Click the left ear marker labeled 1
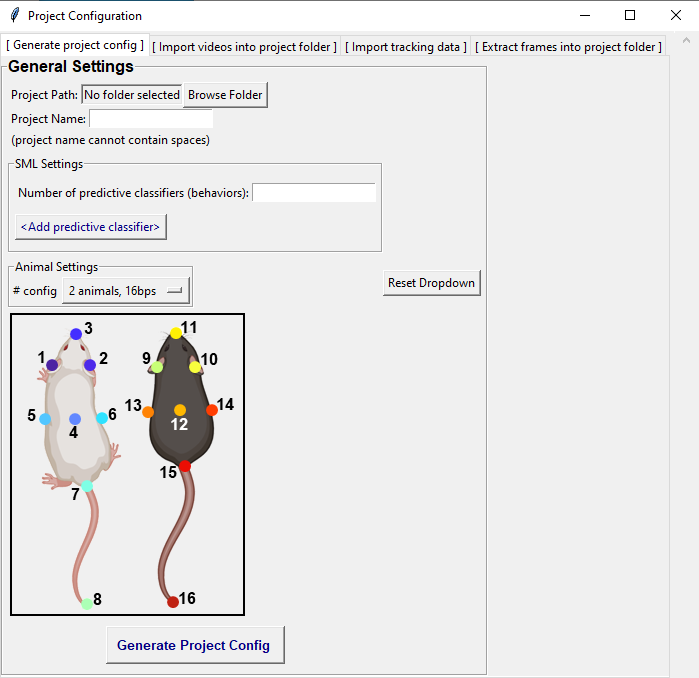Image resolution: width=699 pixels, height=678 pixels. coord(52,365)
